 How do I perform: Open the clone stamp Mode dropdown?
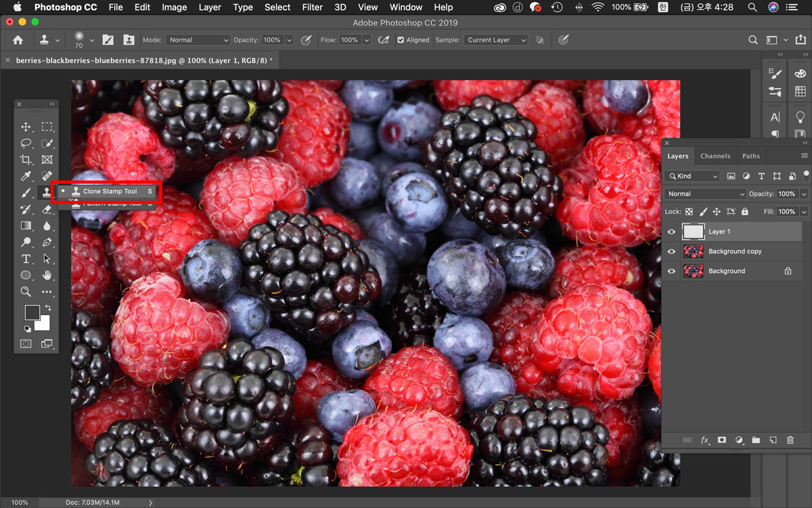tap(198, 40)
